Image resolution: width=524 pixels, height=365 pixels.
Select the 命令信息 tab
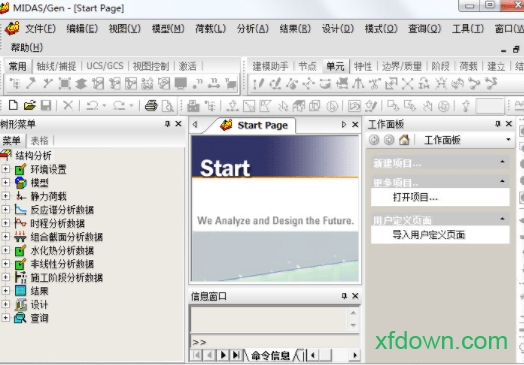[x=270, y=355]
